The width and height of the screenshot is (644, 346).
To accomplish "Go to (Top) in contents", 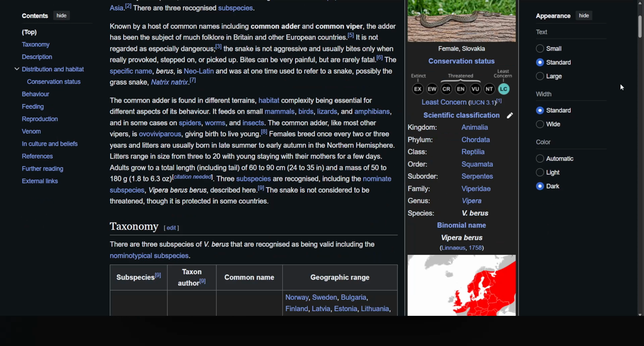I will [x=29, y=32].
